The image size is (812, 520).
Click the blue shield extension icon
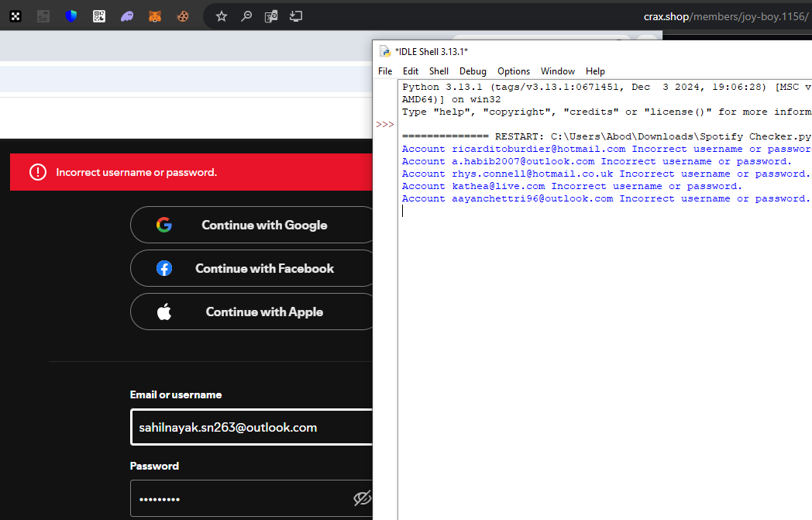71,15
